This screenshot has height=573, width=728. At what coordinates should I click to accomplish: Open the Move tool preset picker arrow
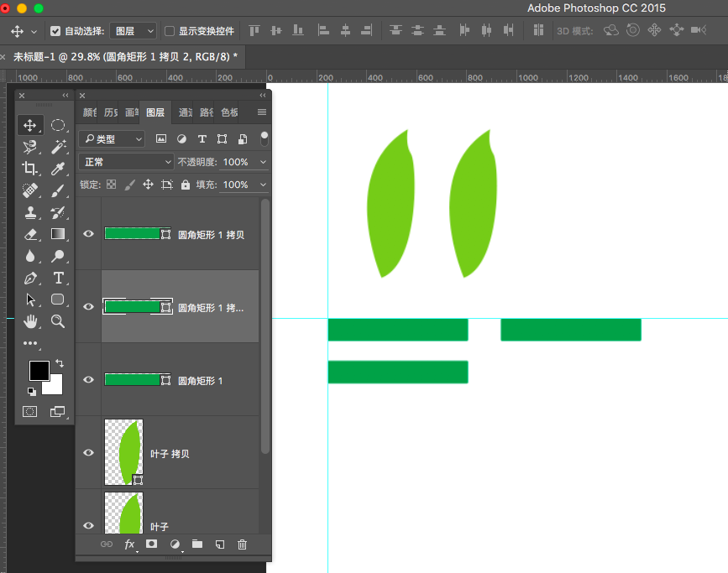[34, 32]
